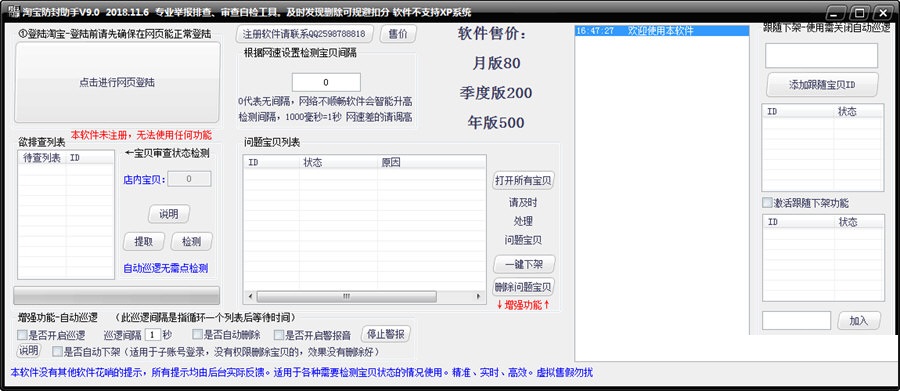Click the problem list horizontal scrollbar thumb
Image resolution: width=900 pixels, height=391 pixels.
coord(346,296)
